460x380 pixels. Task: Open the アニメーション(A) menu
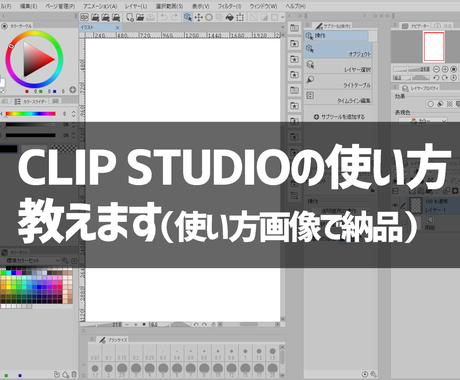click(x=100, y=6)
